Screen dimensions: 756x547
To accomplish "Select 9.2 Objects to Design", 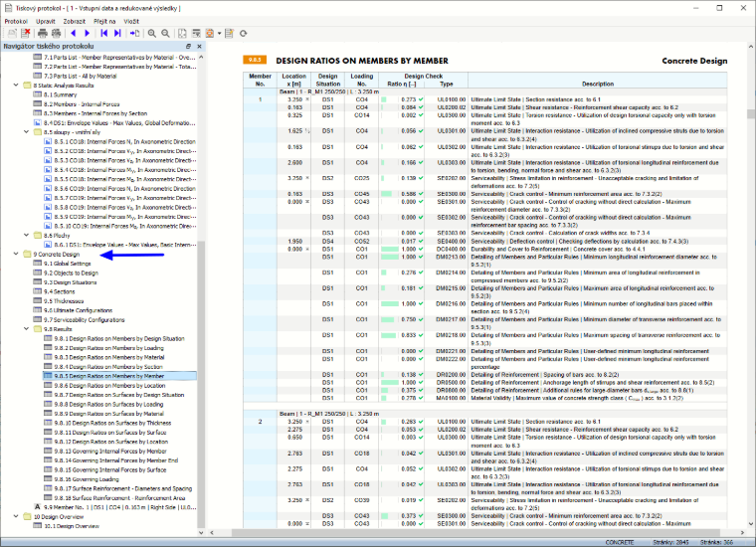I will 71,273.
